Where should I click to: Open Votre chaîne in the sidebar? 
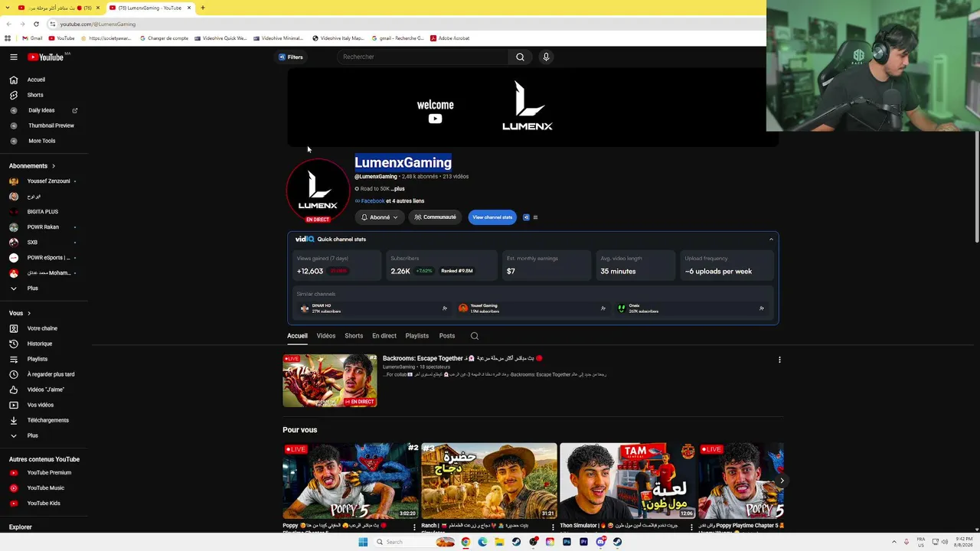tap(44, 328)
